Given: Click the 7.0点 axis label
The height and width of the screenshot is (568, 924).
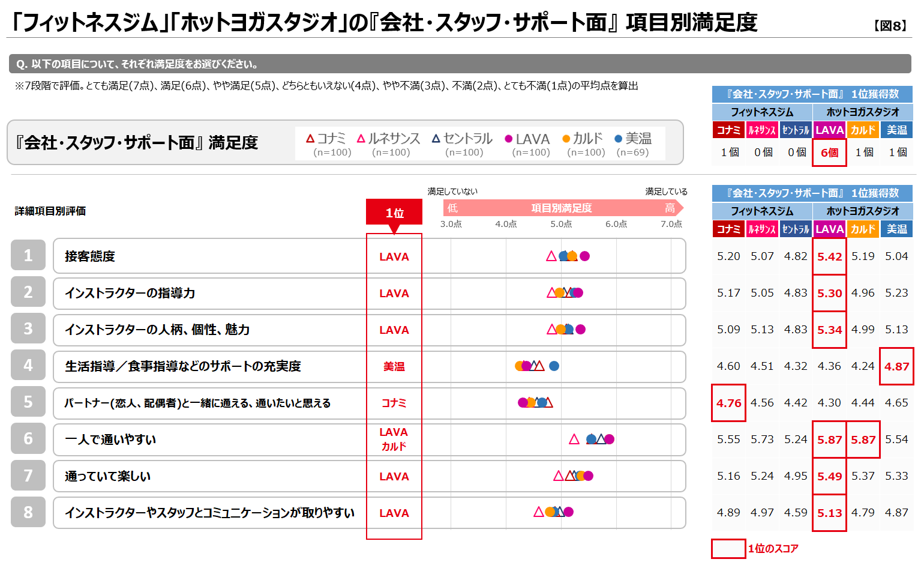Looking at the screenshot, I should pyautogui.click(x=671, y=224).
